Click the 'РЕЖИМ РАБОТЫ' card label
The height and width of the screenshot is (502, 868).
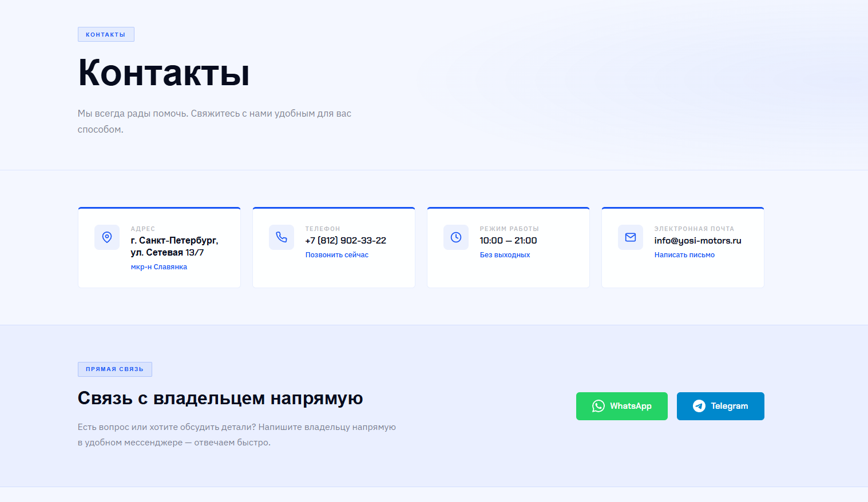(x=509, y=229)
